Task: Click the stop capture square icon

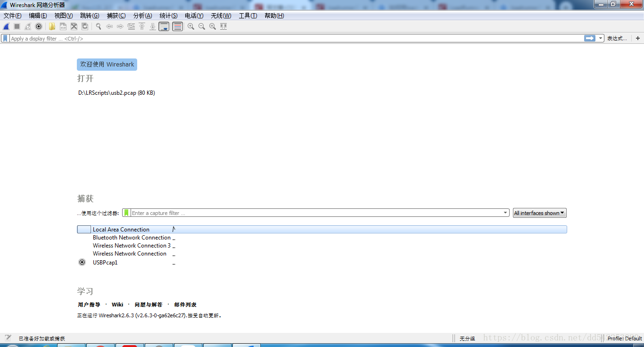Action: pyautogui.click(x=17, y=26)
